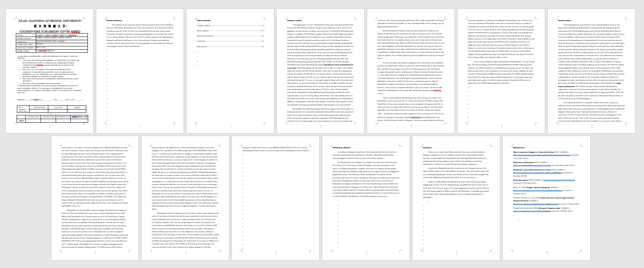Click the 'Company Analysis' section heading on its page
Image resolution: width=644 pixels, height=268 pixels.
point(294,20)
